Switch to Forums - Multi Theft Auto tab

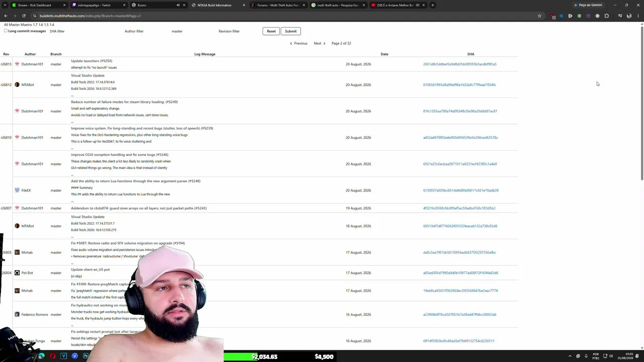(278, 5)
